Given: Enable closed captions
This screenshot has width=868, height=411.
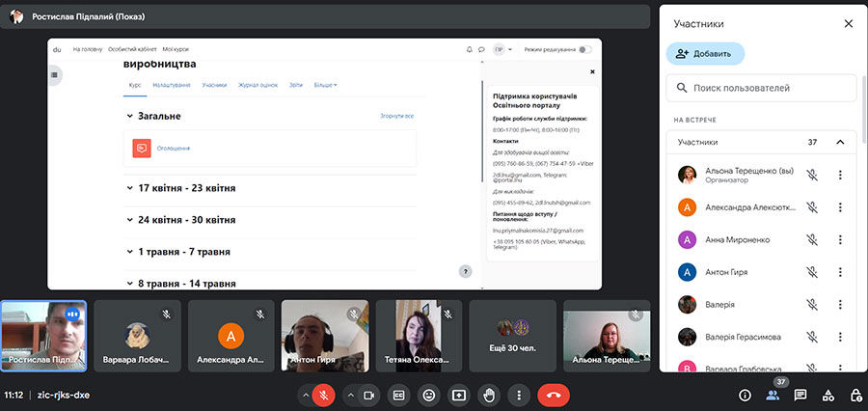Looking at the screenshot, I should [x=398, y=396].
